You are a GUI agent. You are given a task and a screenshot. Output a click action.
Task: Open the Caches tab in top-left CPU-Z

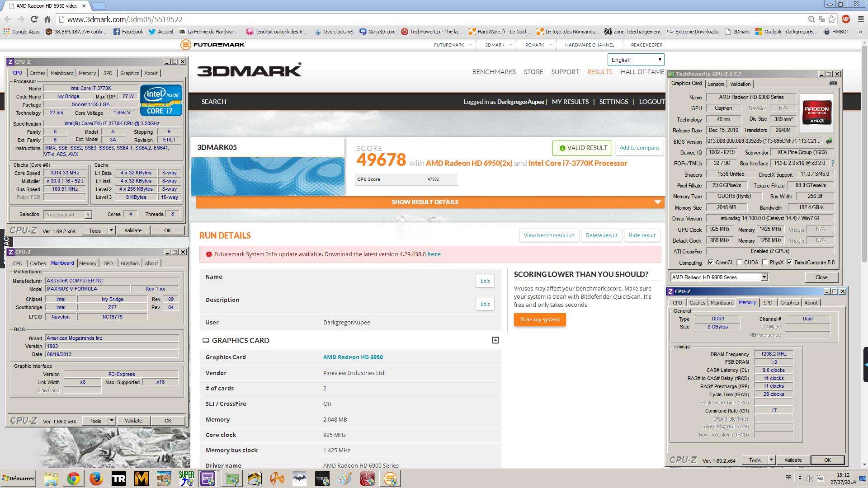pyautogui.click(x=38, y=73)
